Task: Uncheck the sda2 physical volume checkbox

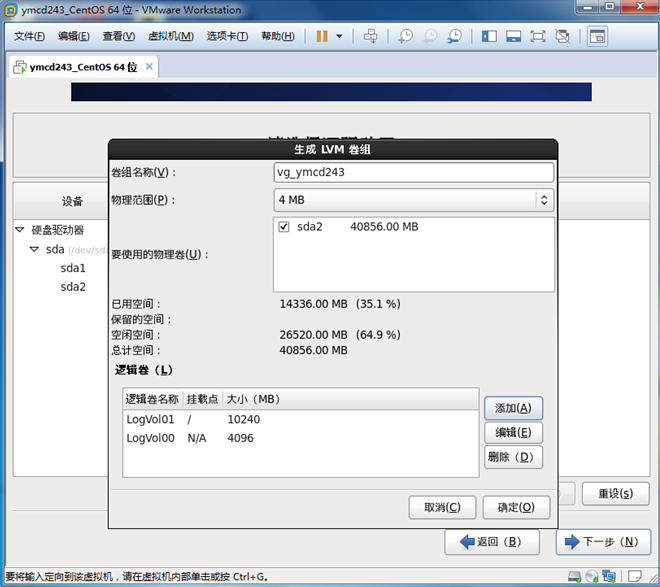Action: coord(284,227)
